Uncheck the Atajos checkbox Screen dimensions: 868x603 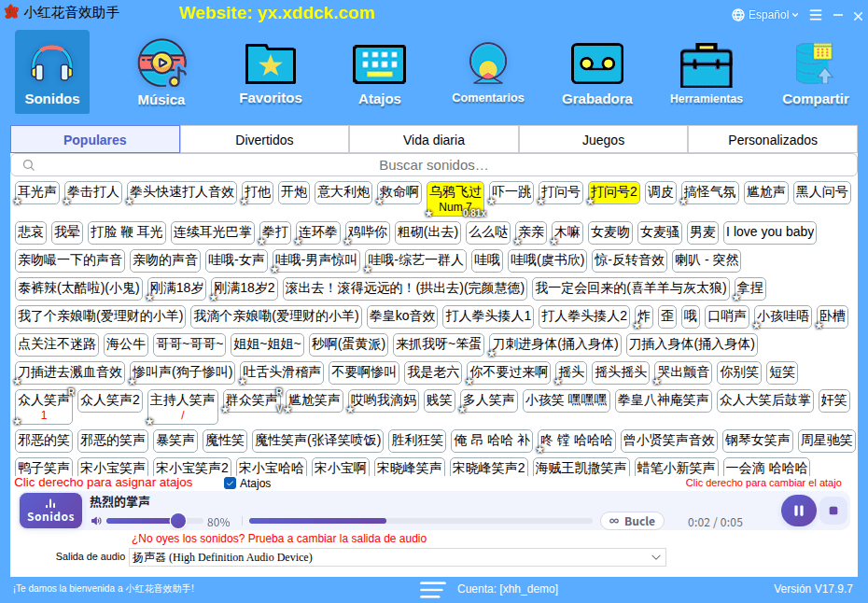(x=231, y=484)
